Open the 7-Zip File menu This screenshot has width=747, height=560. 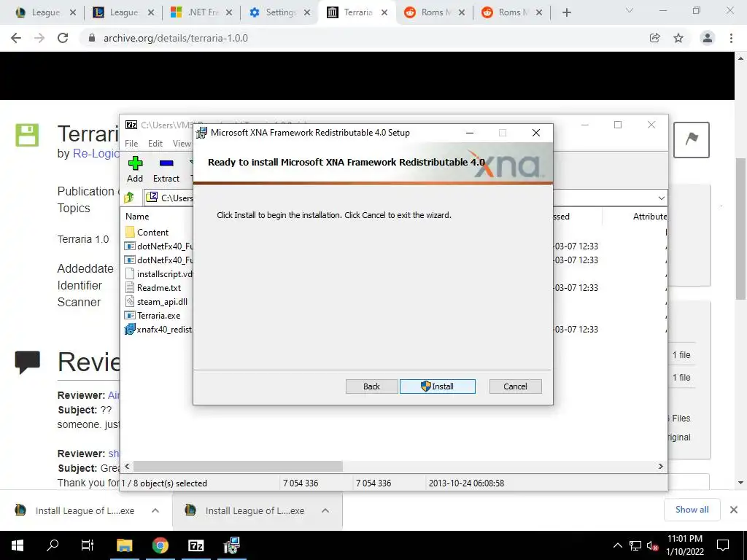(131, 144)
